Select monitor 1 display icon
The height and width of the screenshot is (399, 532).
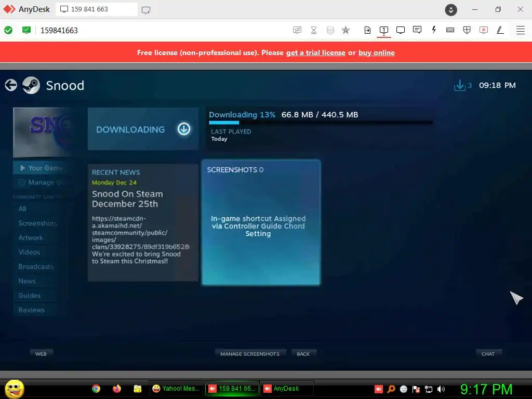[384, 30]
